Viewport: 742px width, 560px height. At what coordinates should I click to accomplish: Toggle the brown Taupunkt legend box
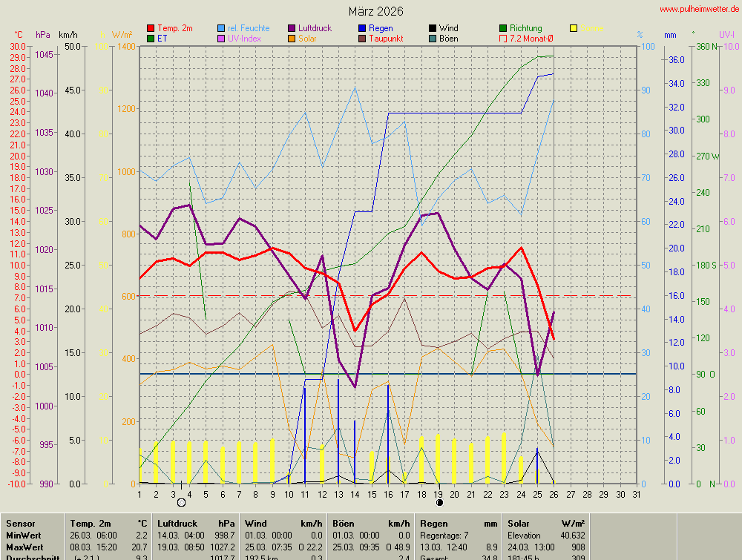(362, 39)
